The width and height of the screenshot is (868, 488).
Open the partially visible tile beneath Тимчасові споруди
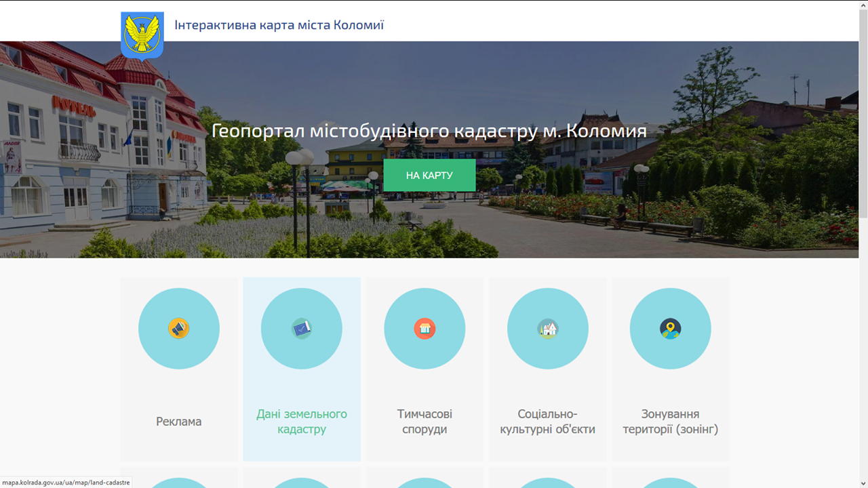(x=425, y=479)
